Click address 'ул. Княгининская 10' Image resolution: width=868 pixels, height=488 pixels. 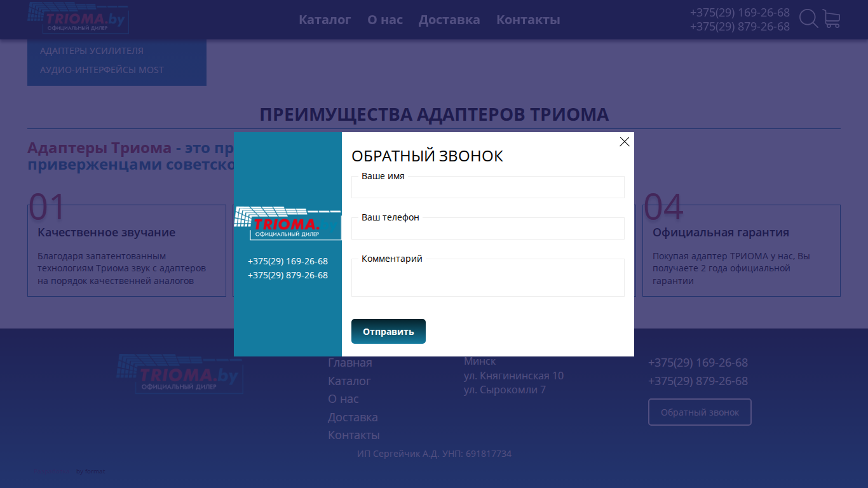(x=513, y=376)
